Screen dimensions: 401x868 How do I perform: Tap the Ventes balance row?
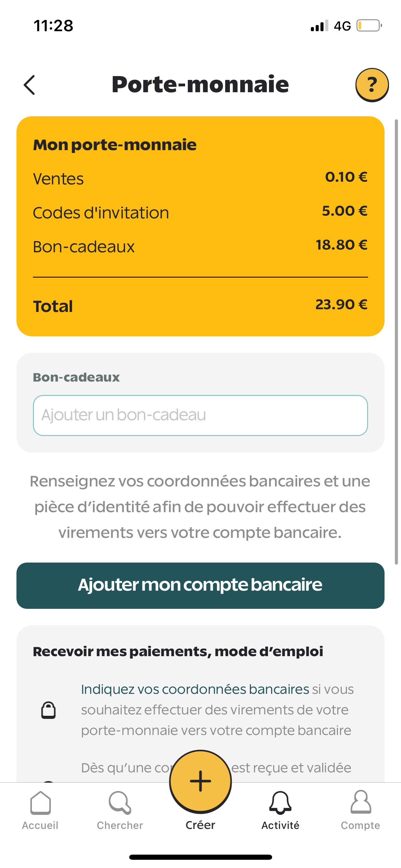200,178
